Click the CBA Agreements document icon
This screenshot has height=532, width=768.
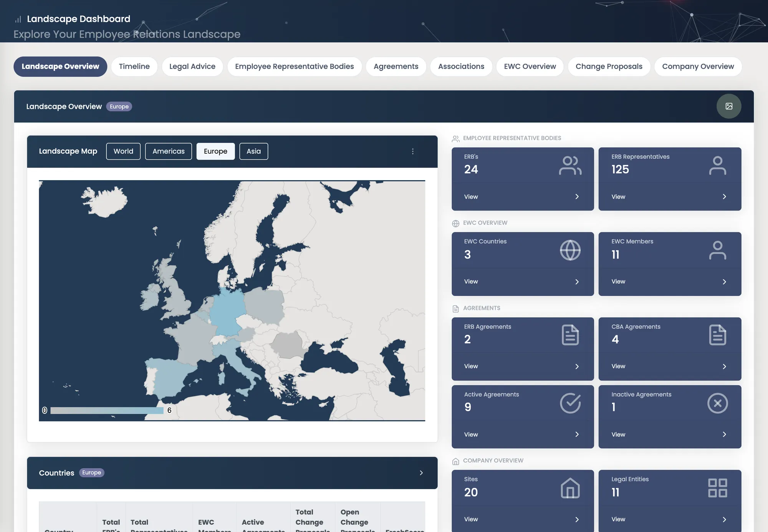pyautogui.click(x=717, y=335)
